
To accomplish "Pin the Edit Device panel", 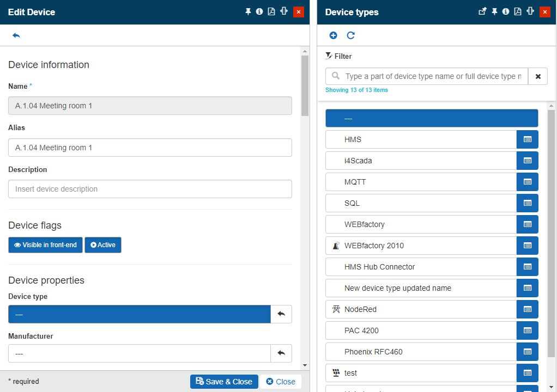I will click(x=248, y=11).
